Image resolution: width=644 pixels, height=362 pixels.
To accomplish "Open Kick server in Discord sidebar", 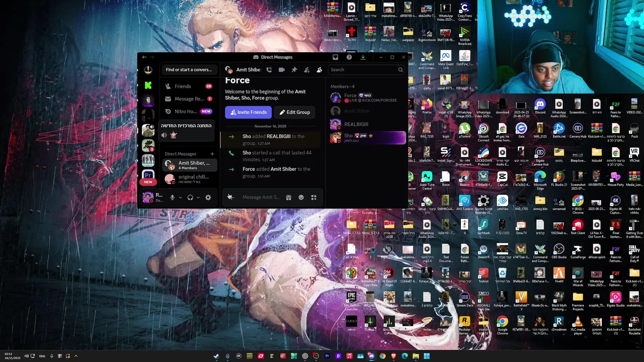I will [x=148, y=85].
